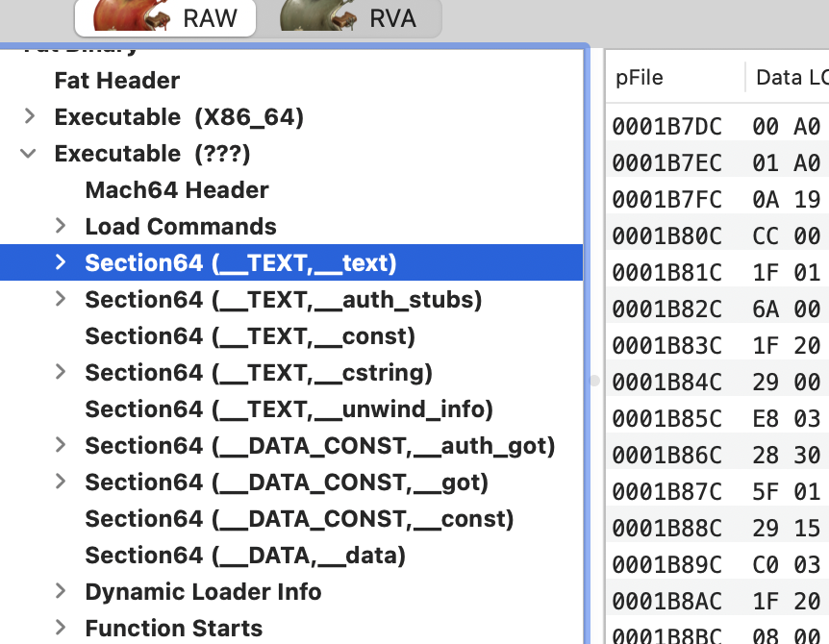The height and width of the screenshot is (644, 829).
Task: Collapse the Executable (???) node
Action: click(x=30, y=154)
